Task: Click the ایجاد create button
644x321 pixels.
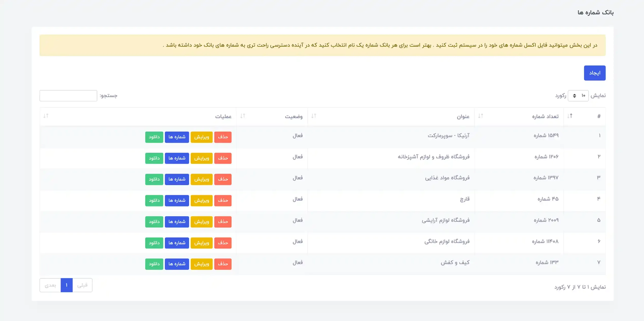Action: click(x=595, y=73)
